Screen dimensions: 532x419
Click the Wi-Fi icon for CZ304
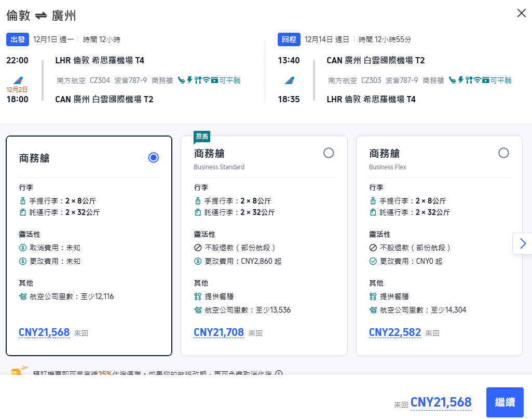coord(206,80)
